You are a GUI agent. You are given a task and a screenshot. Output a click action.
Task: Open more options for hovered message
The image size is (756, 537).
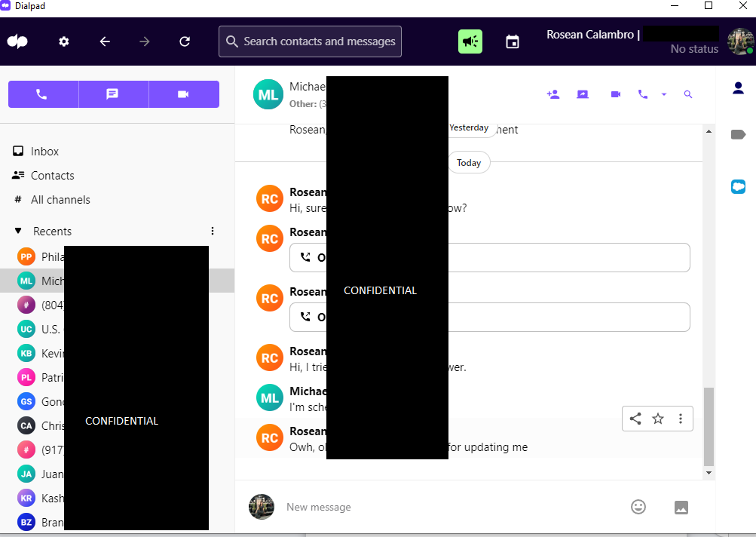(x=681, y=419)
